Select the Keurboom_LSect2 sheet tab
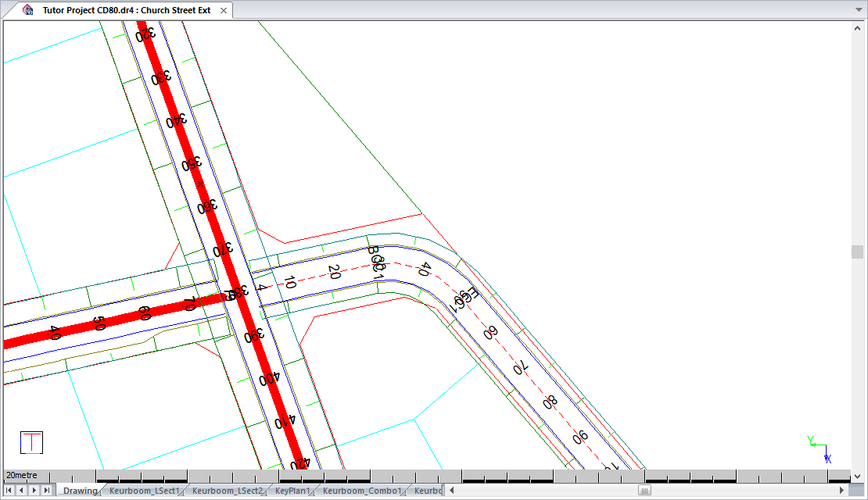This screenshot has width=868, height=500. (227, 491)
